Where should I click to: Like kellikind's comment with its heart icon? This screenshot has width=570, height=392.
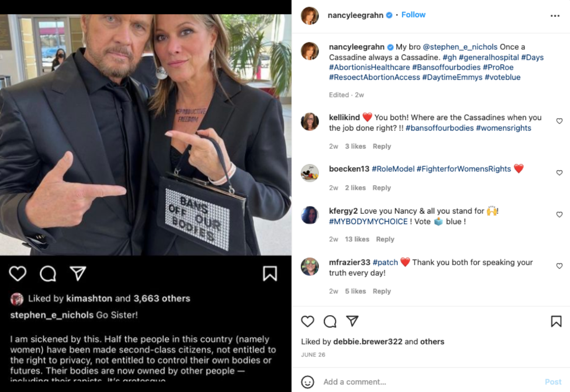coord(560,120)
